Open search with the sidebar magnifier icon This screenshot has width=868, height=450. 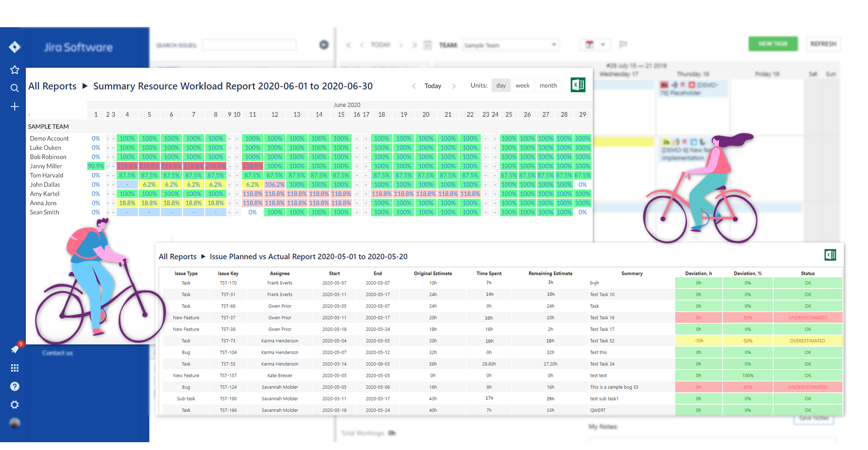15,88
